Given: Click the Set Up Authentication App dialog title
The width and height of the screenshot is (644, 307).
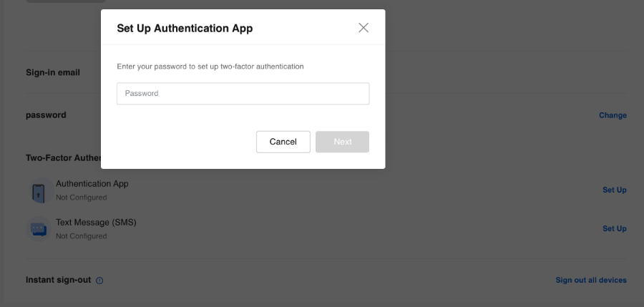Looking at the screenshot, I should point(185,29).
